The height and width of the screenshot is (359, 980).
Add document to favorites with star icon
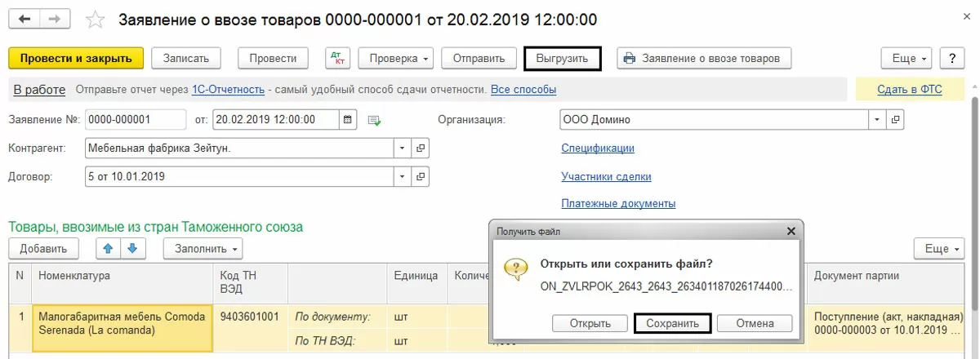pos(96,20)
